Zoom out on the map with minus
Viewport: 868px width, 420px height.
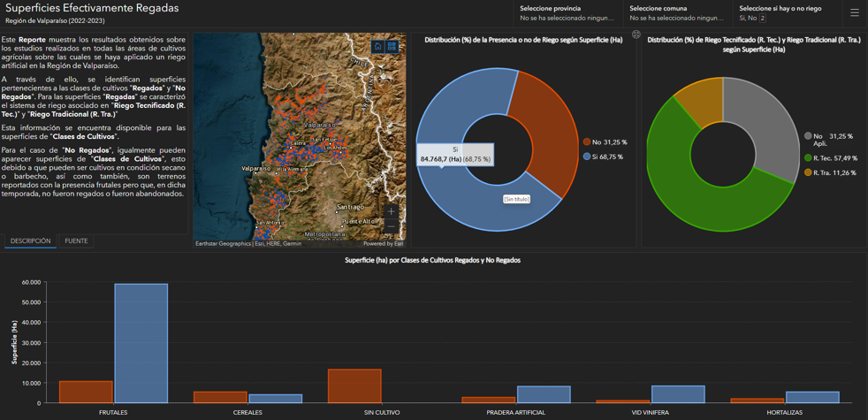(x=392, y=227)
